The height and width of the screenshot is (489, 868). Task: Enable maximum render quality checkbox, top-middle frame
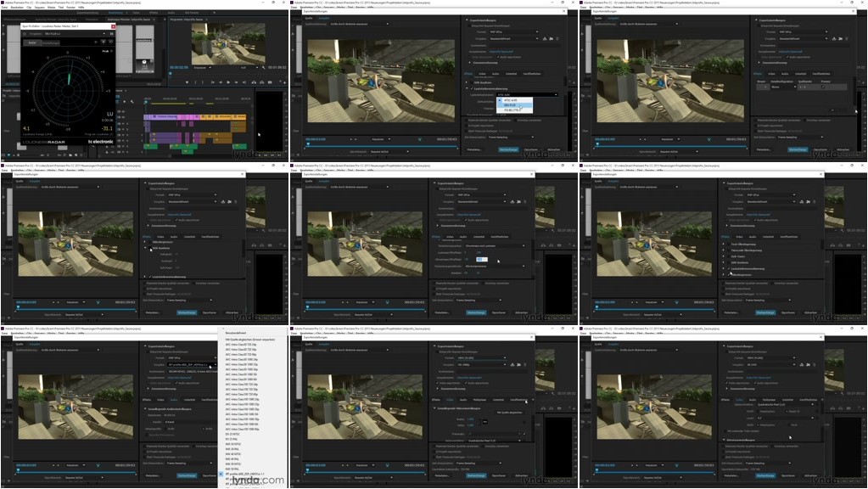tap(467, 121)
